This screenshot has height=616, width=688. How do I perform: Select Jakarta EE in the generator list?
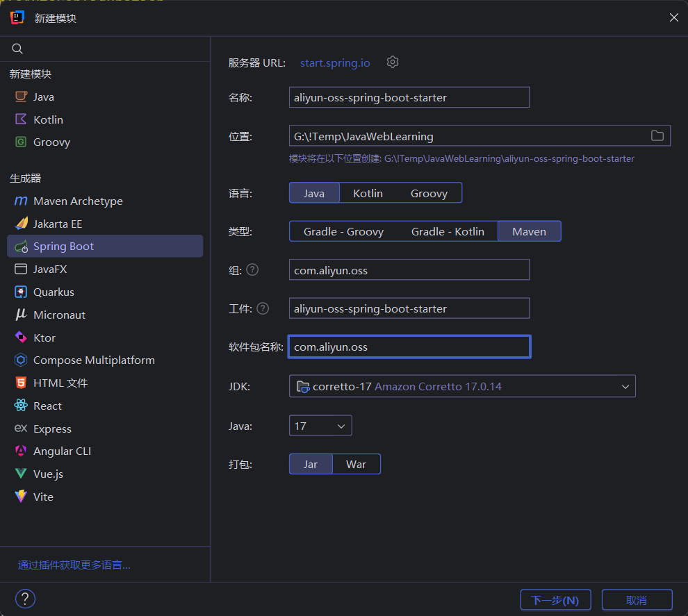[58, 224]
